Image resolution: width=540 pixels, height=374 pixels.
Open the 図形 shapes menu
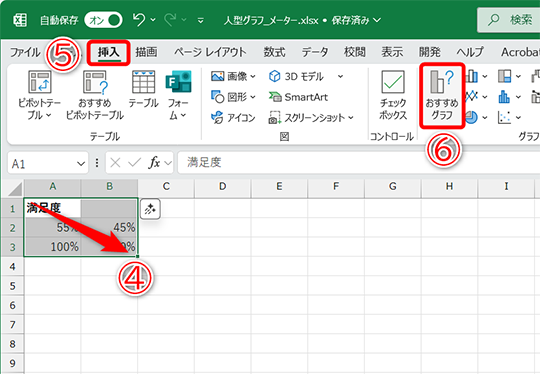coord(233,97)
